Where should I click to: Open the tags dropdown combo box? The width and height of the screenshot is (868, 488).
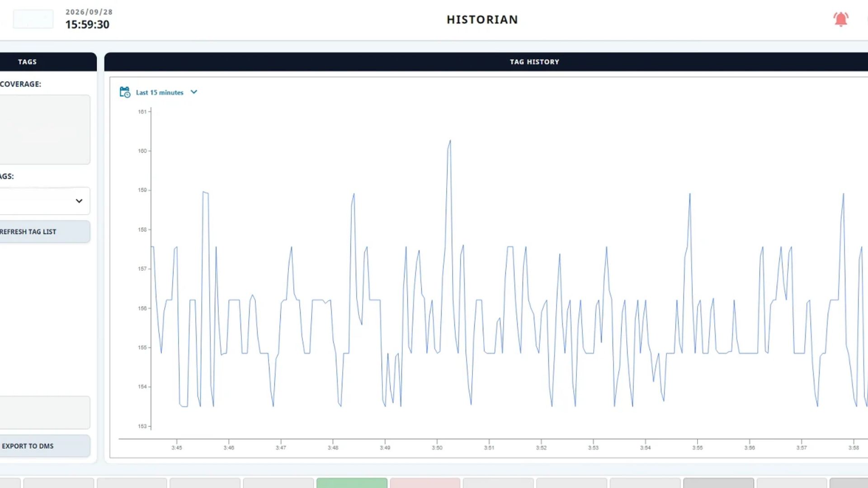click(44, 201)
